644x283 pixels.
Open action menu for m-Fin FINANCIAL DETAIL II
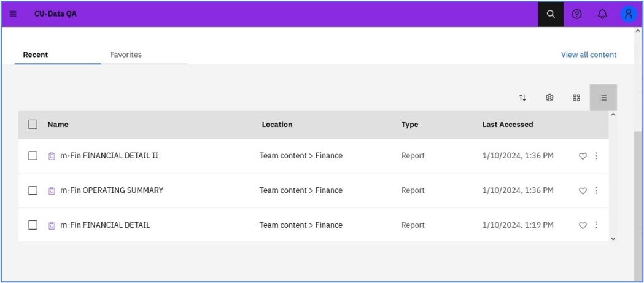click(x=596, y=156)
